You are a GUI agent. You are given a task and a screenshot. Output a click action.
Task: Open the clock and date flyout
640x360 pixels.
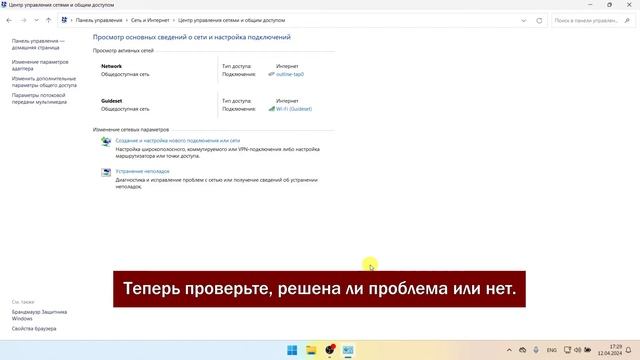610,350
